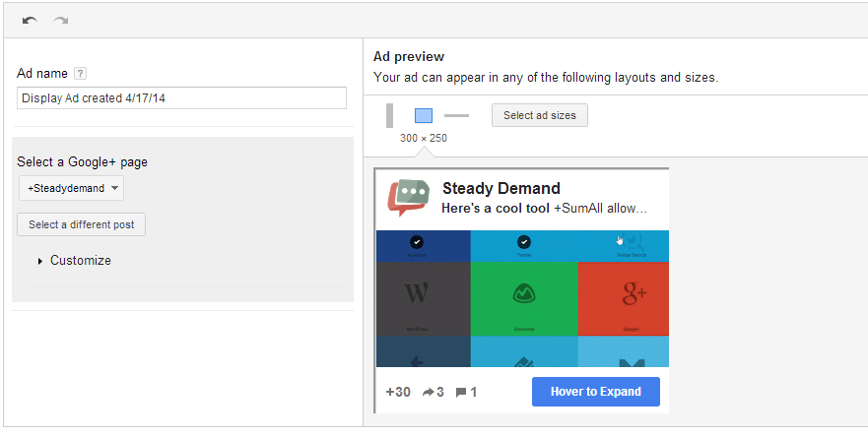868x438 pixels.
Task: Select the 300 × 250 rectangle layout icon
Action: tap(424, 115)
